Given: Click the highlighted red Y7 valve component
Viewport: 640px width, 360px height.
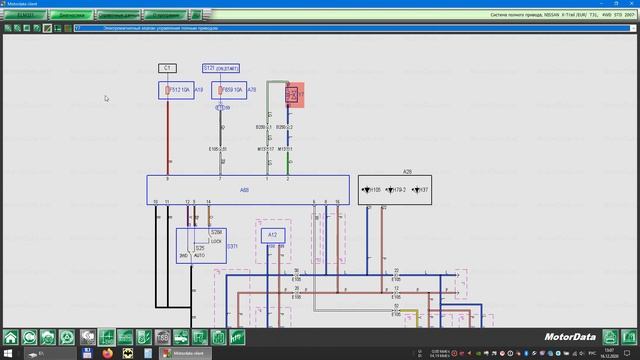Looking at the screenshot, I should (295, 95).
